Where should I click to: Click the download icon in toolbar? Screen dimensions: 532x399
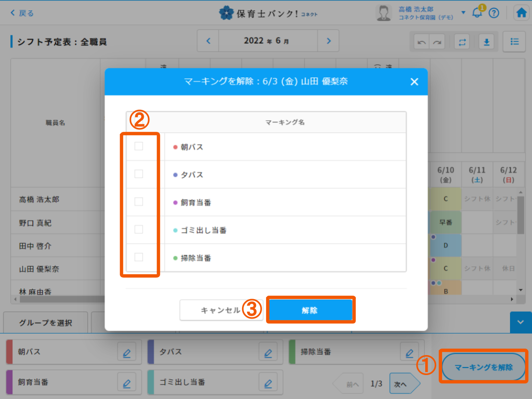[486, 42]
